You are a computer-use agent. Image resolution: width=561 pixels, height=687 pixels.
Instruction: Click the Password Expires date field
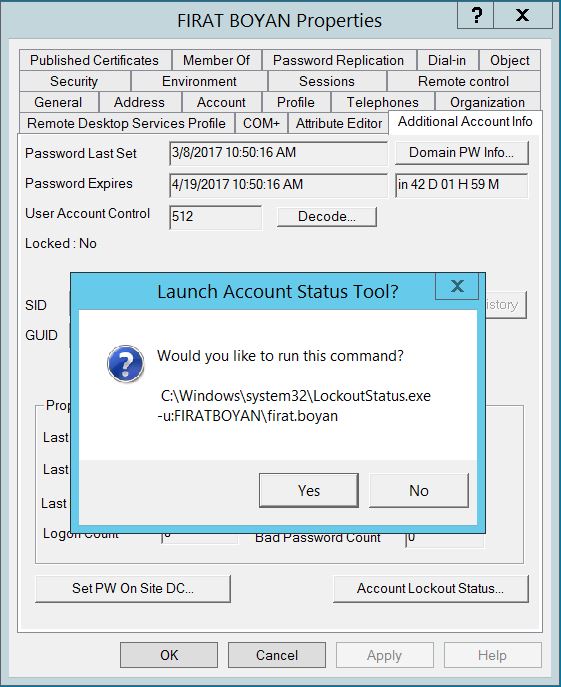[278, 185]
